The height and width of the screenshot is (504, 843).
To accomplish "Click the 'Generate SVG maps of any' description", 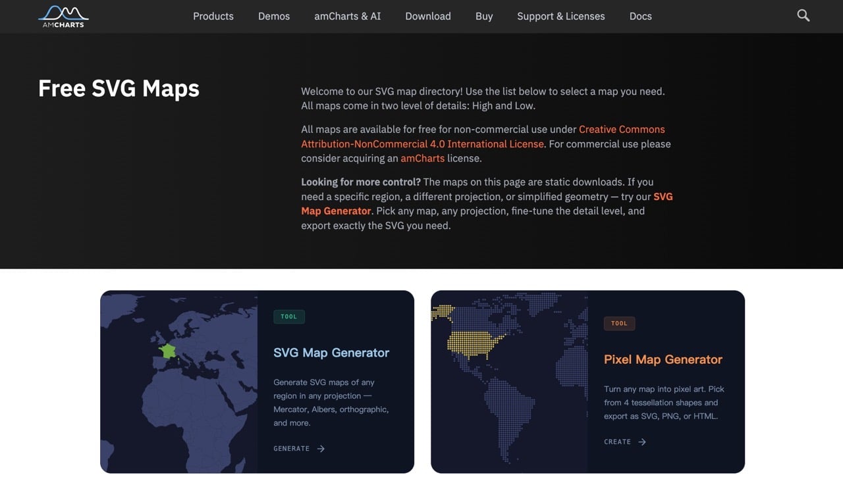I will [331, 403].
